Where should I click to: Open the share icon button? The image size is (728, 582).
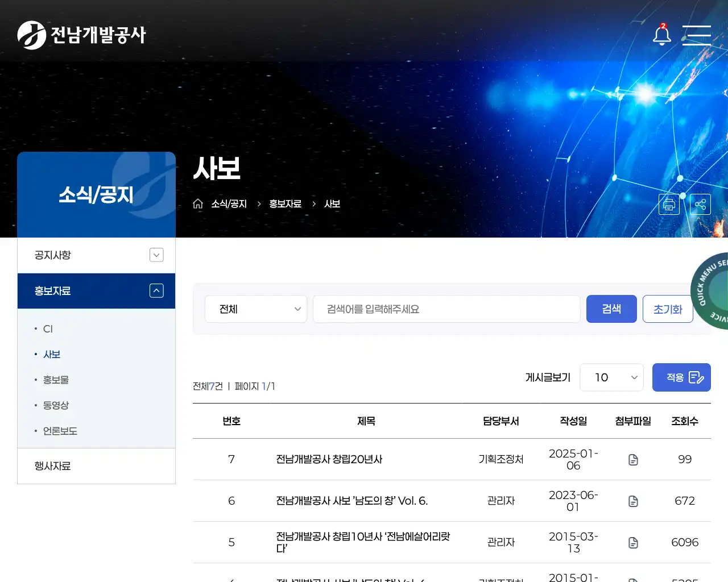click(700, 204)
